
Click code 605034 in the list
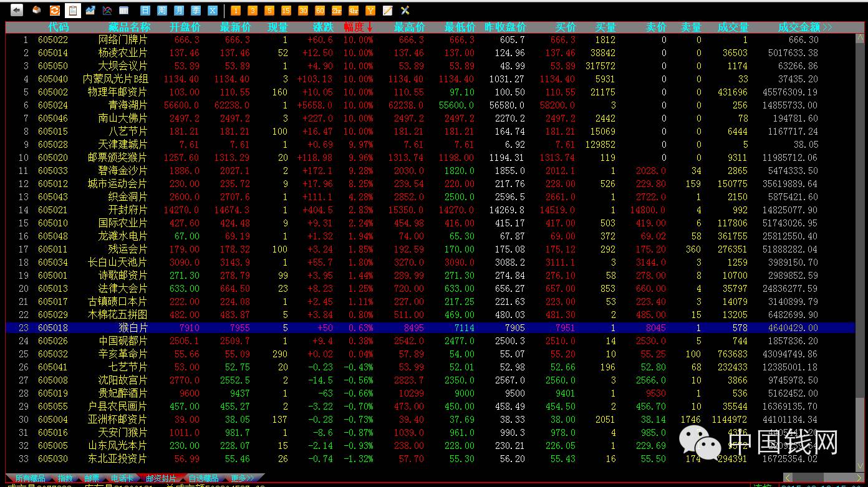point(53,263)
